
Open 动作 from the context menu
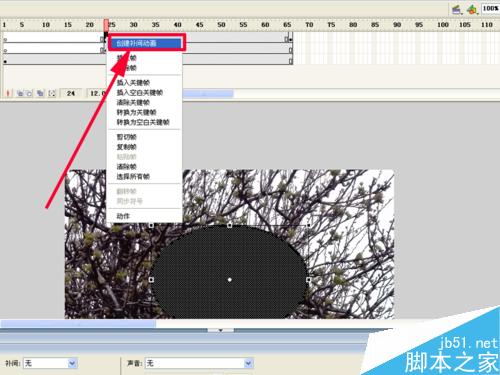point(123,216)
